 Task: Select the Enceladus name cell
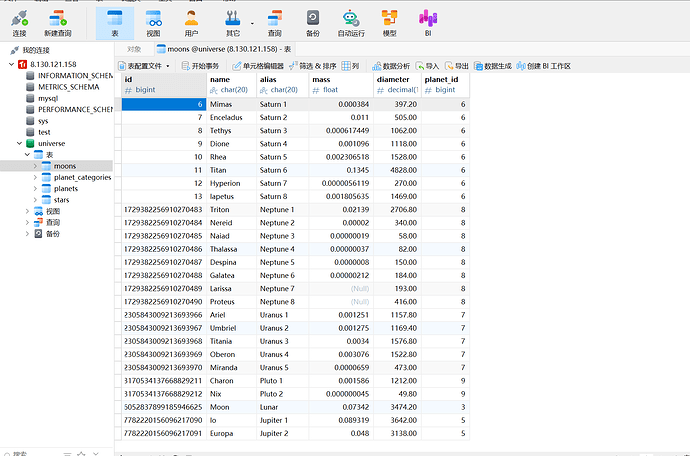pos(231,118)
